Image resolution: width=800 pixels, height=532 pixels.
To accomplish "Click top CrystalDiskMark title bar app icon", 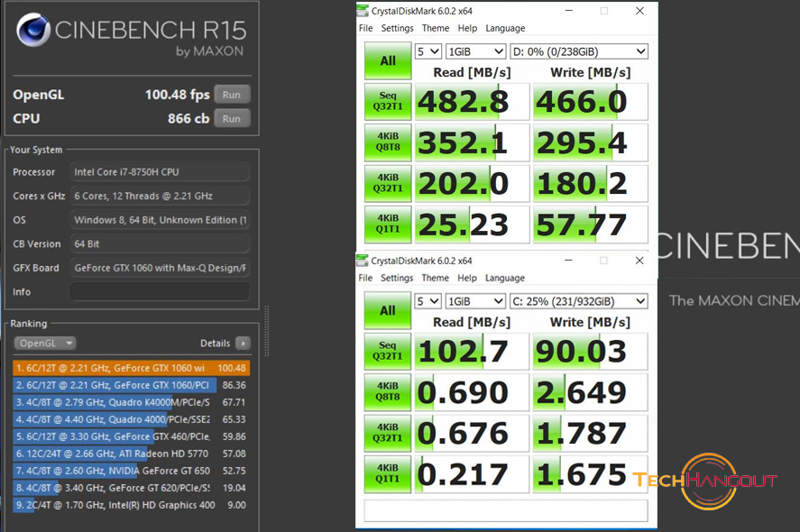I will (363, 11).
